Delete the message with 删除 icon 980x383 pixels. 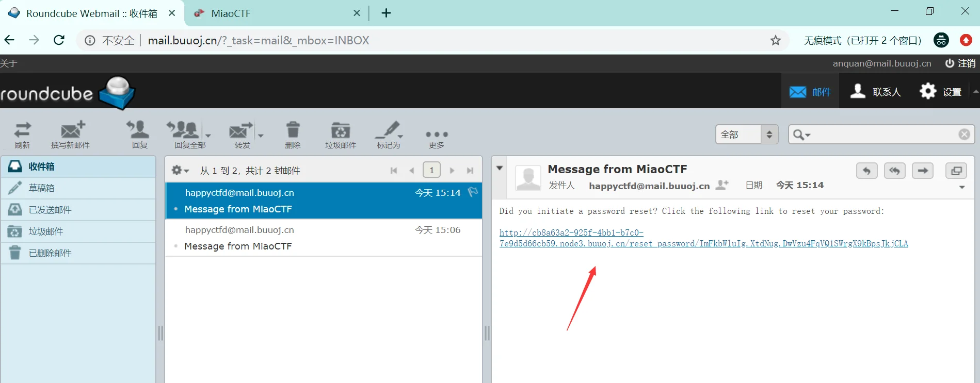click(x=293, y=135)
